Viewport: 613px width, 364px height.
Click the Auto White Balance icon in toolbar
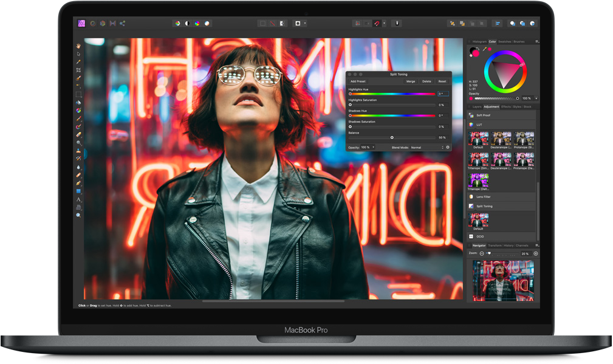[207, 23]
